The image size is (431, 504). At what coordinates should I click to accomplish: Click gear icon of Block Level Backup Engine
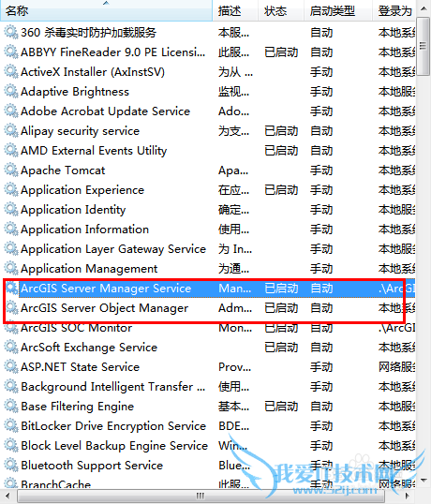(x=11, y=445)
